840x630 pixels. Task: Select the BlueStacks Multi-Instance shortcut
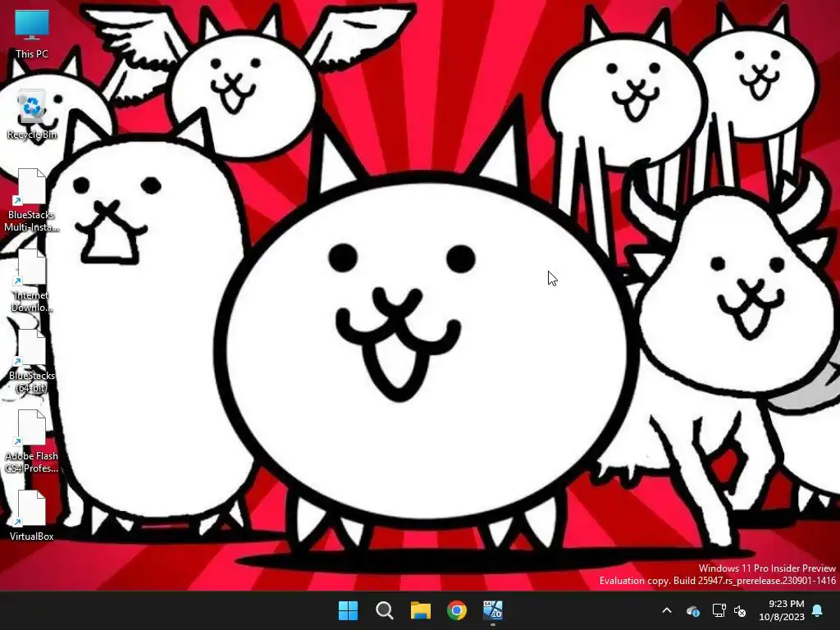[32, 200]
